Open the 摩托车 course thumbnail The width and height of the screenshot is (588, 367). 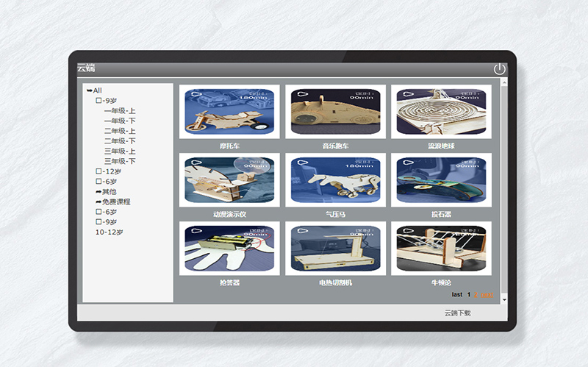[229, 112]
